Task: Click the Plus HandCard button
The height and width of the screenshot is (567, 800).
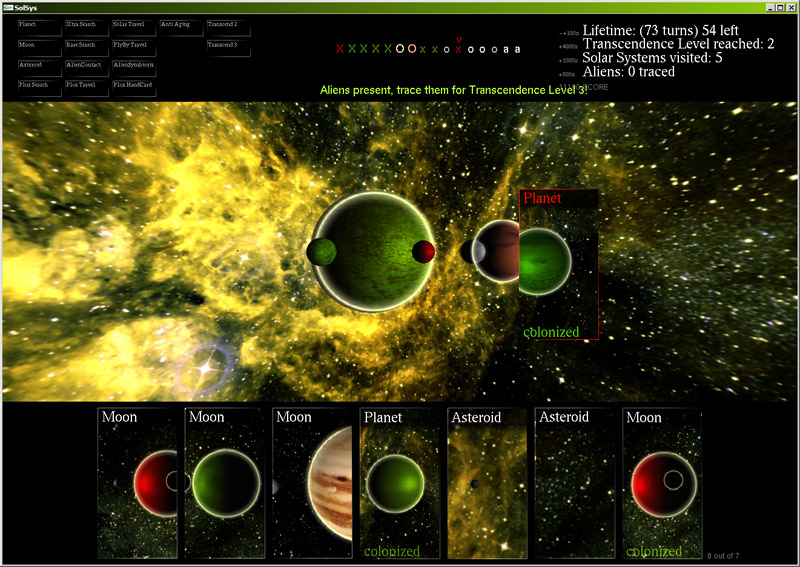Action: (134, 88)
